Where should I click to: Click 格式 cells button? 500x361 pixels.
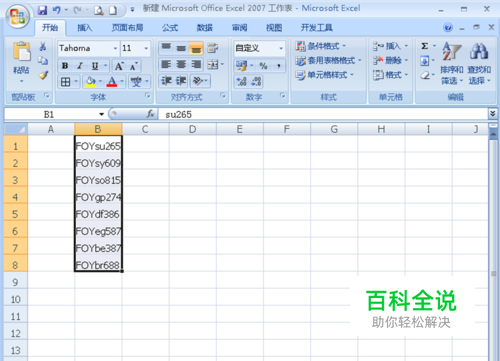point(390,75)
